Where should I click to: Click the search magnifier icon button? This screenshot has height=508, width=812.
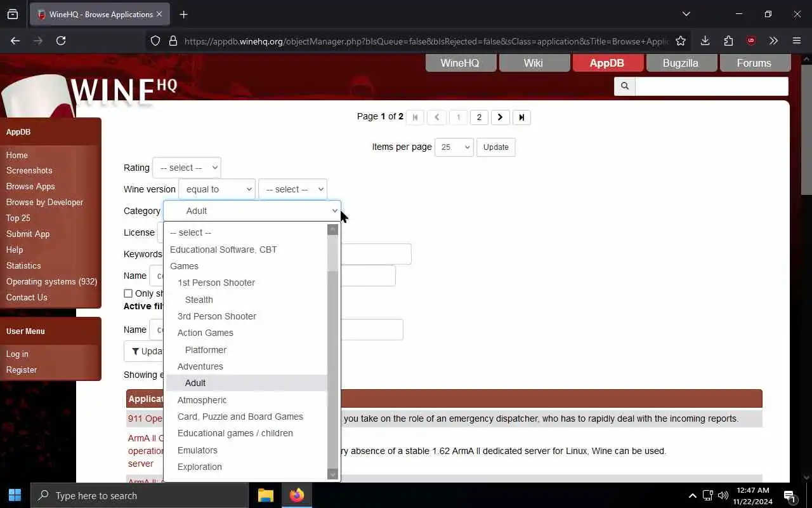[624, 86]
